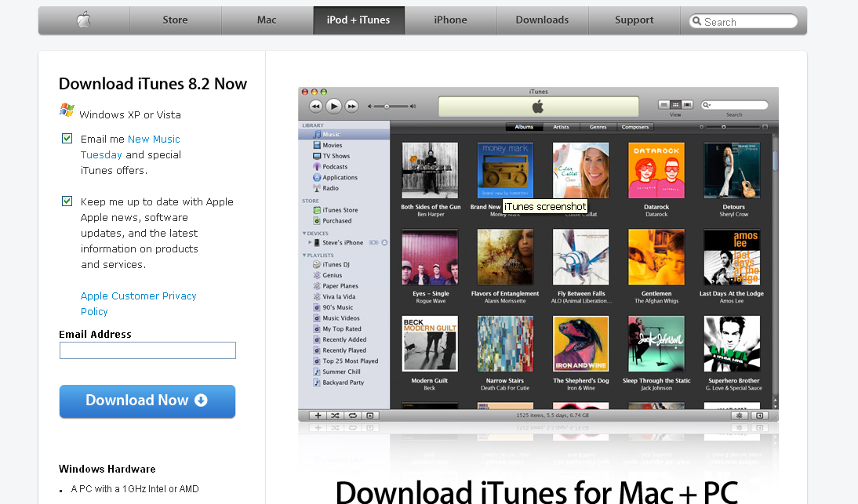This screenshot has width=858, height=504.
Task: Open the Summer Chill playlist
Action: coord(344,372)
